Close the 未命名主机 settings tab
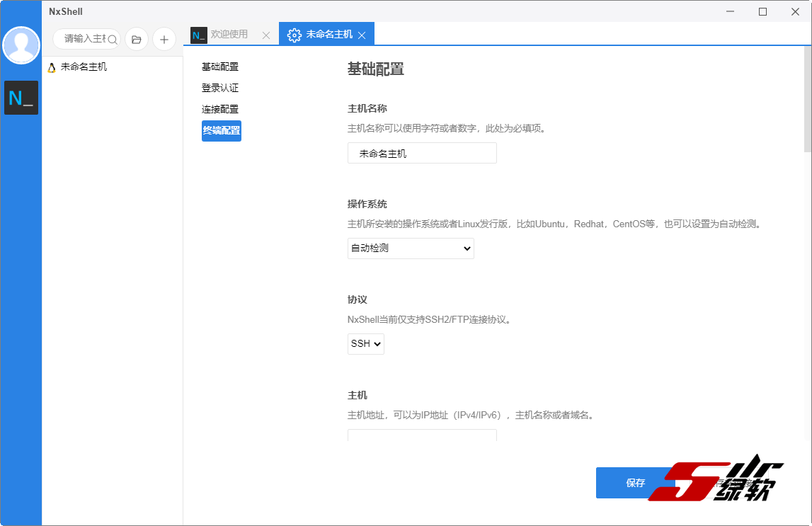The width and height of the screenshot is (812, 526). (x=362, y=35)
